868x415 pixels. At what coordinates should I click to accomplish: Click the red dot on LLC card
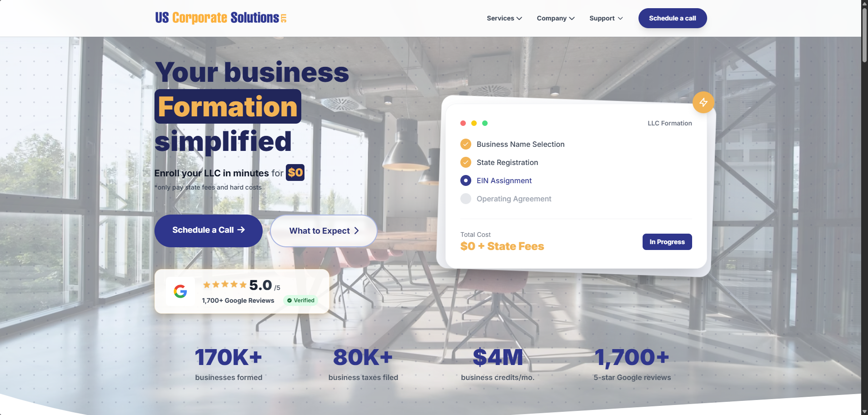pyautogui.click(x=463, y=123)
